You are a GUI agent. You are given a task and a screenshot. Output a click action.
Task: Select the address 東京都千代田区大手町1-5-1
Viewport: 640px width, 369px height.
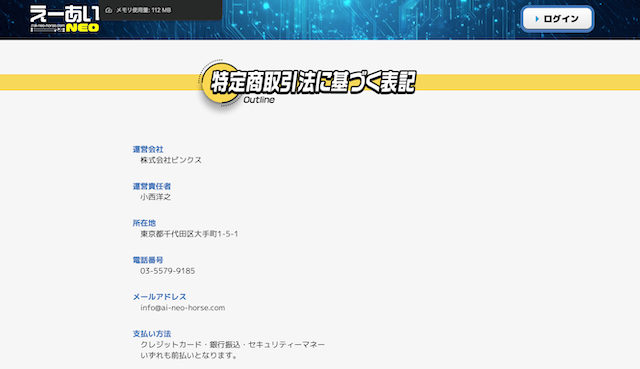pos(189,234)
